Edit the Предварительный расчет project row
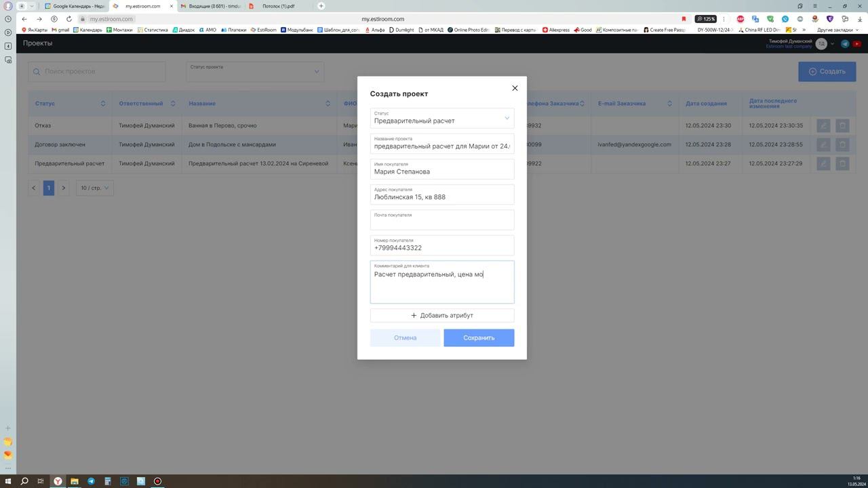Screen dimensions: 868x488 pyautogui.click(x=823, y=163)
